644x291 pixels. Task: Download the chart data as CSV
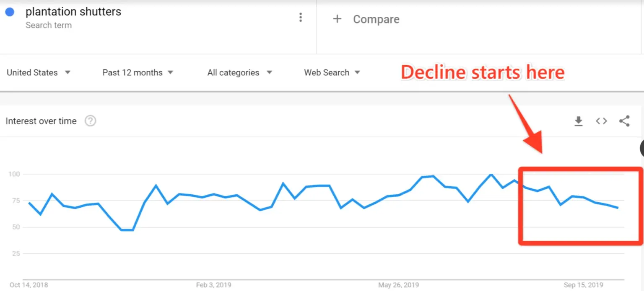click(579, 121)
